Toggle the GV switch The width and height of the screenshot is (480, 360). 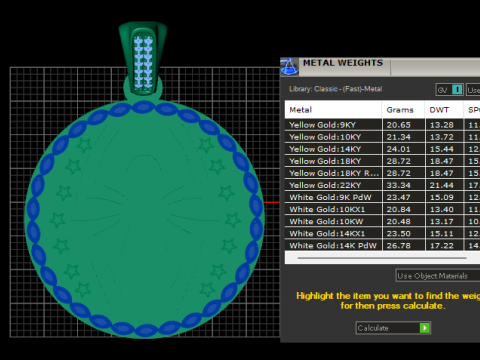[x=450, y=90]
